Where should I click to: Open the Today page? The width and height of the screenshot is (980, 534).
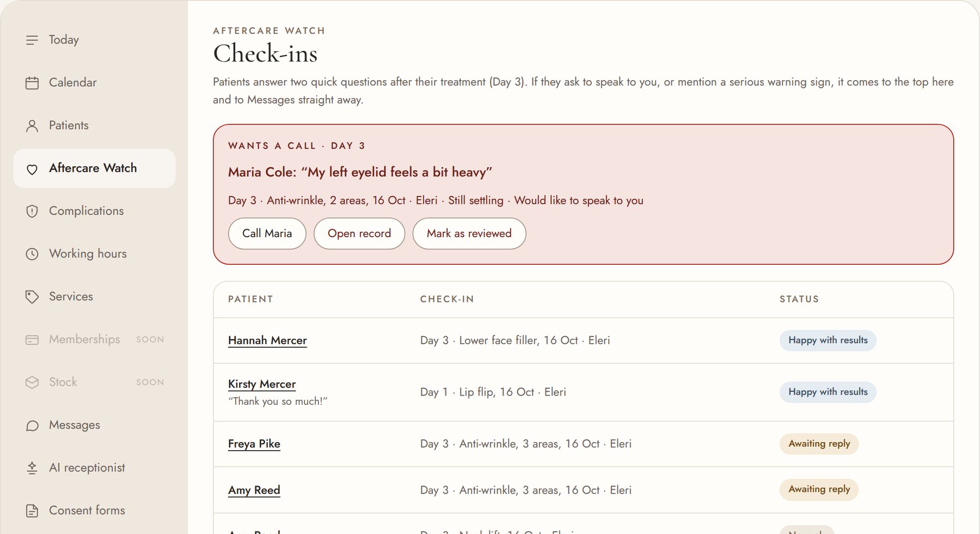click(x=95, y=40)
